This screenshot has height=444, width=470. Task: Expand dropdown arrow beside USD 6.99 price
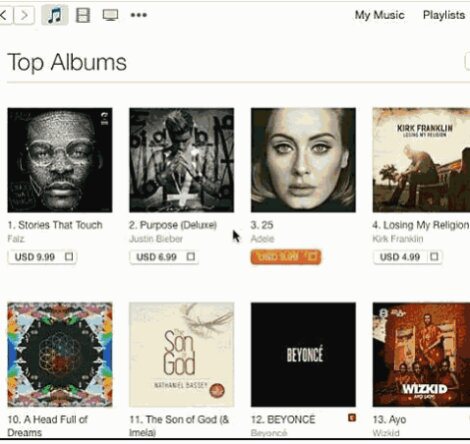pos(191,257)
